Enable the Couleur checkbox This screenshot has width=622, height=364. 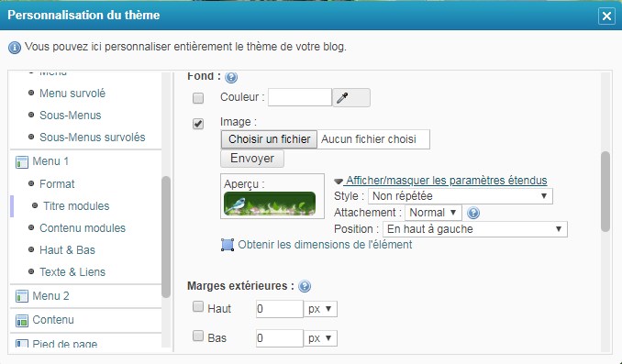(198, 98)
